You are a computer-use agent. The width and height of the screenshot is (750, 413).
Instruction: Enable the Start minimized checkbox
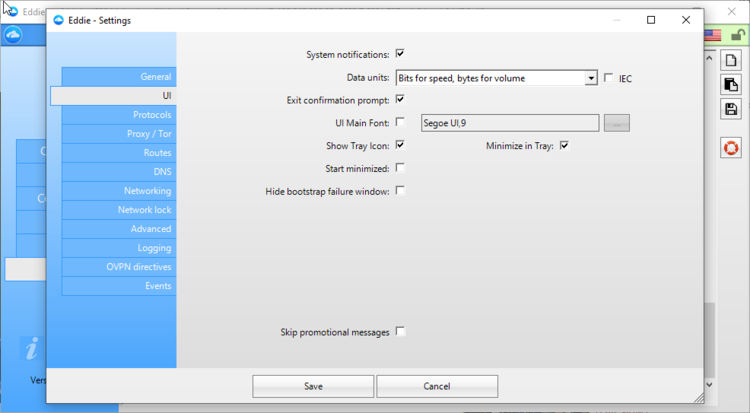tap(400, 167)
